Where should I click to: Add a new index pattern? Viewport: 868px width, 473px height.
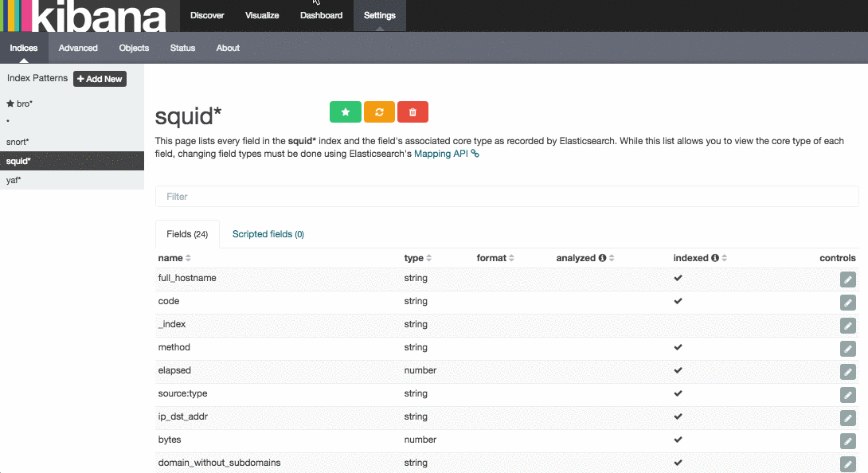100,79
